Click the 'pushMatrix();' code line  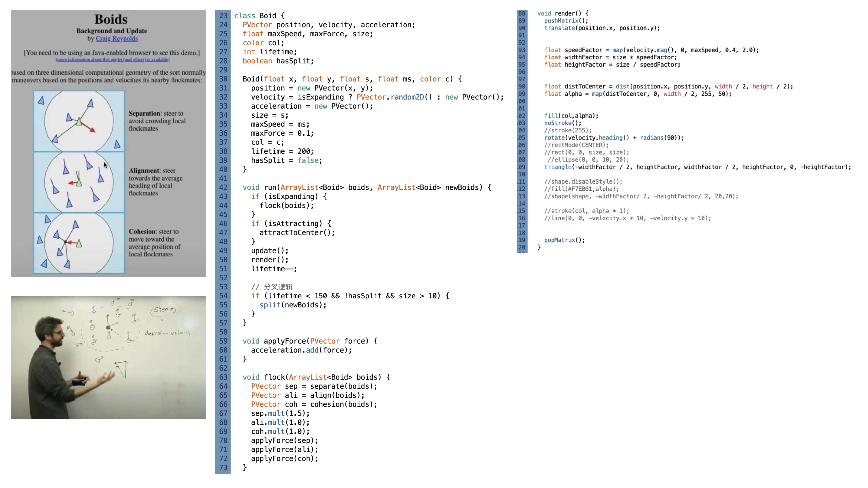pyautogui.click(x=566, y=21)
